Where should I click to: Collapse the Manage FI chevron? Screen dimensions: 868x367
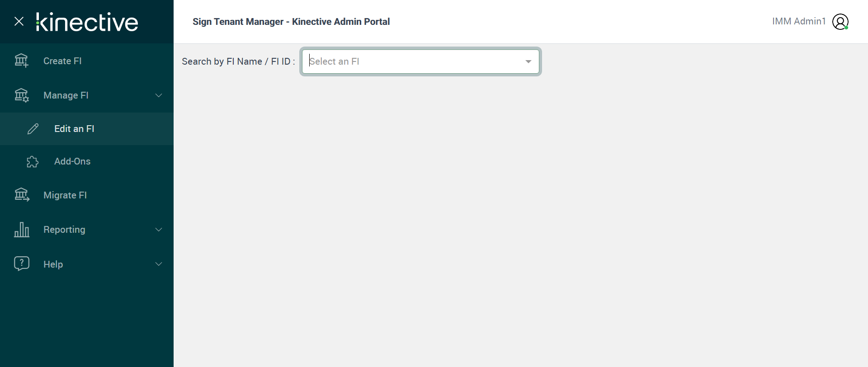(159, 95)
